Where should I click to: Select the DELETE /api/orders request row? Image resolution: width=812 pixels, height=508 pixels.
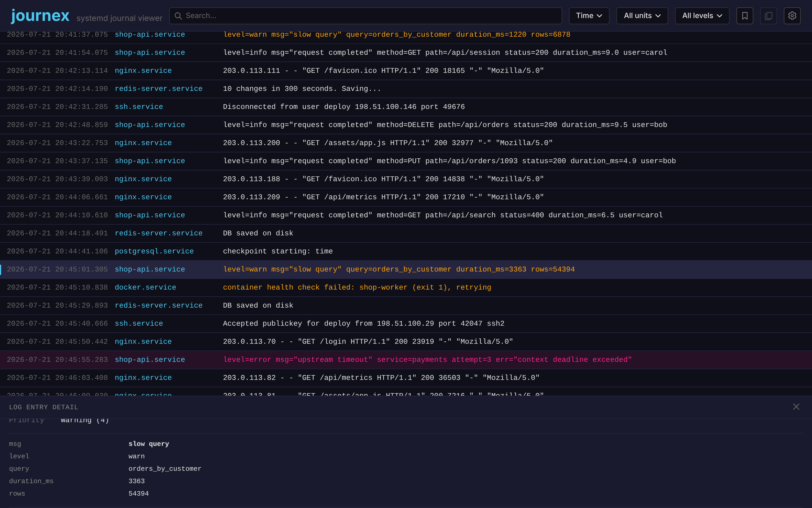pyautogui.click(x=406, y=125)
